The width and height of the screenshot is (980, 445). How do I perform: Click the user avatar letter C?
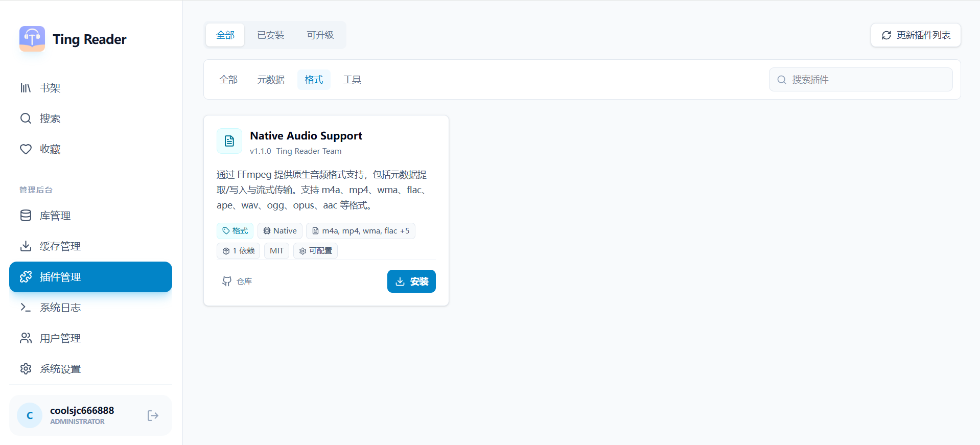click(x=30, y=415)
